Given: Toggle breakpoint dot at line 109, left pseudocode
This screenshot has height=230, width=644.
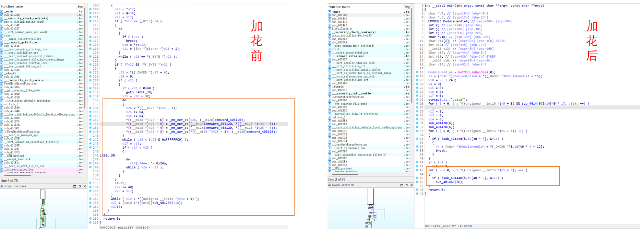Looking at the screenshot, I should [90, 9].
